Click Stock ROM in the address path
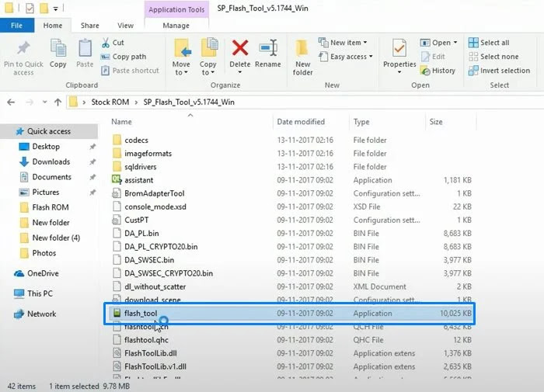This screenshot has height=392, width=544. (110, 102)
